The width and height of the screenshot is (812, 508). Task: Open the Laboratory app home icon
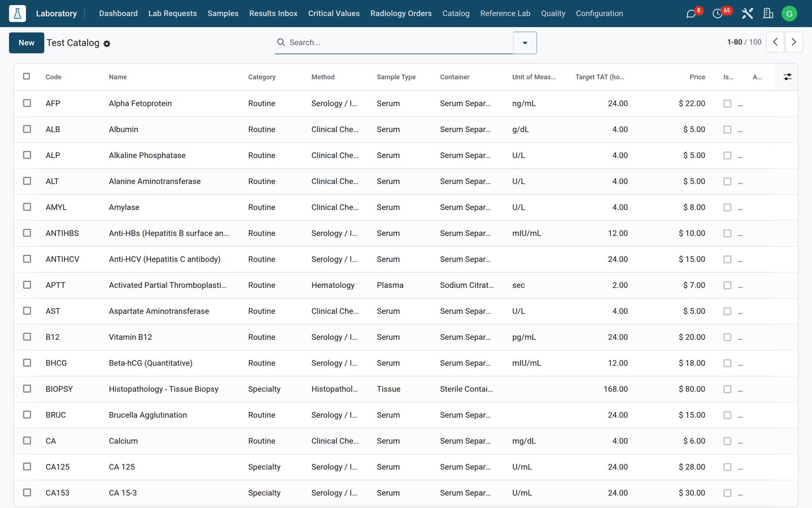17,14
